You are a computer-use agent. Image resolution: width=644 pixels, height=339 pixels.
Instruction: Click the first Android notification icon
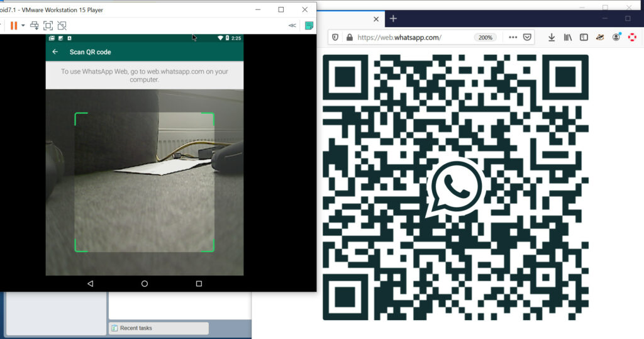click(x=52, y=38)
